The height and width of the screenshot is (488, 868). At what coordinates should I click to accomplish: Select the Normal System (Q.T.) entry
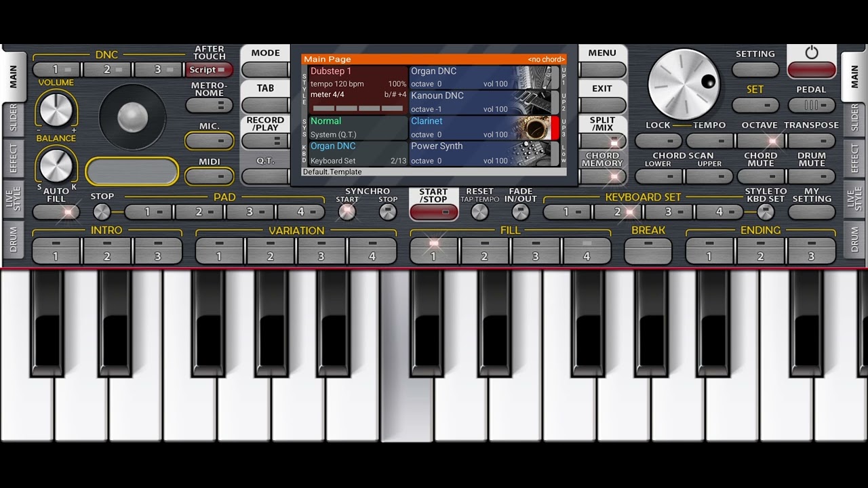(358, 127)
